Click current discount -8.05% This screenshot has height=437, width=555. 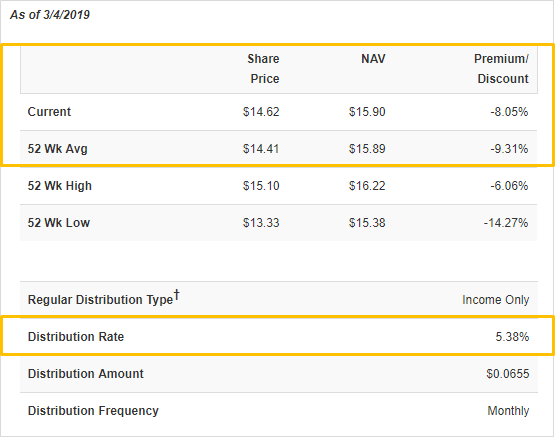[x=509, y=112]
